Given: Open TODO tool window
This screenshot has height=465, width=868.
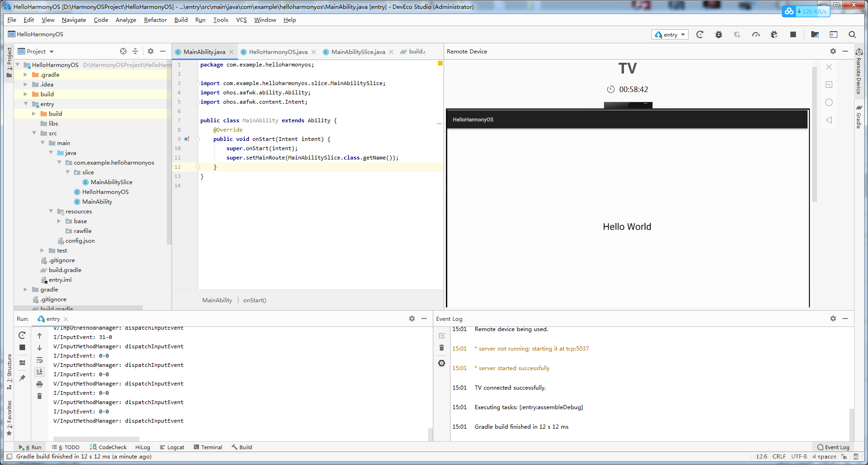Looking at the screenshot, I should [66, 447].
